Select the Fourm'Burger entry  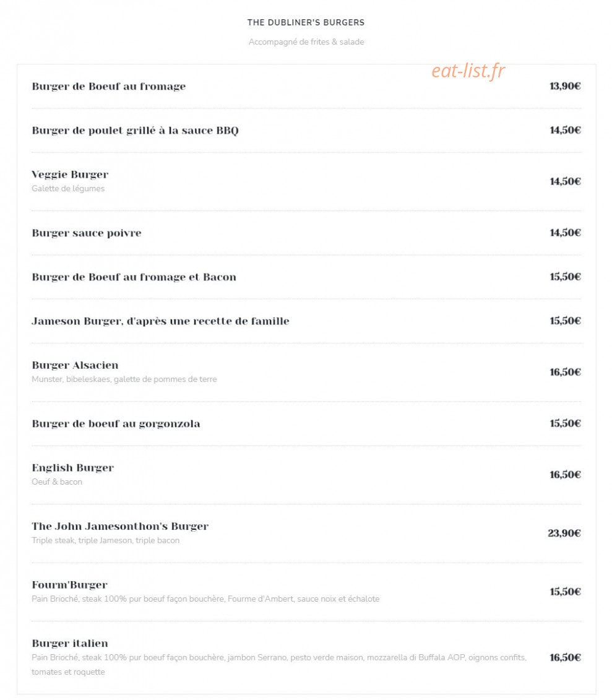click(x=70, y=584)
